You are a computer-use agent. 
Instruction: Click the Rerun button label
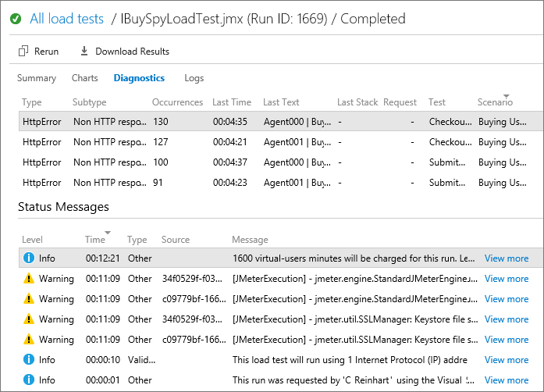click(46, 52)
